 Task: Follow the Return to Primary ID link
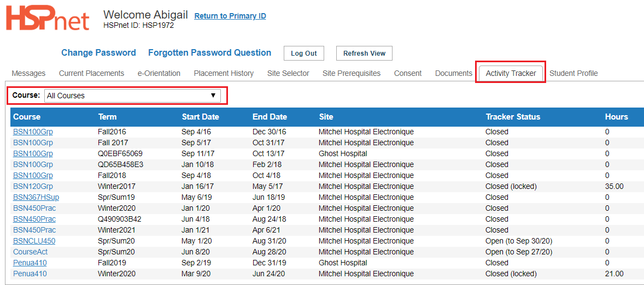pyautogui.click(x=230, y=16)
